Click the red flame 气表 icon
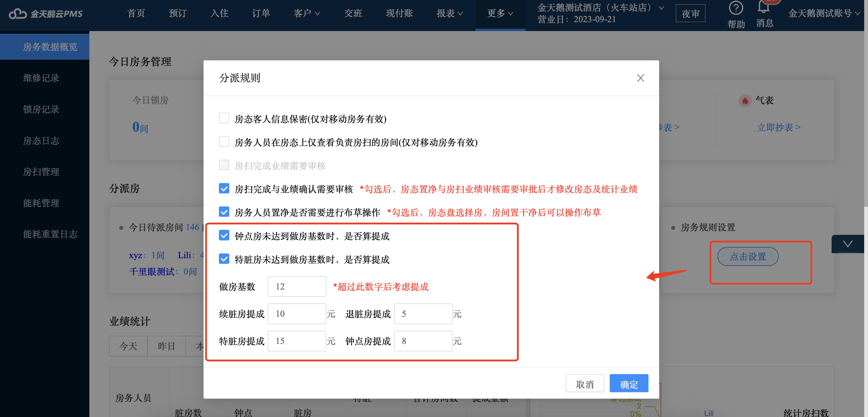 click(745, 100)
